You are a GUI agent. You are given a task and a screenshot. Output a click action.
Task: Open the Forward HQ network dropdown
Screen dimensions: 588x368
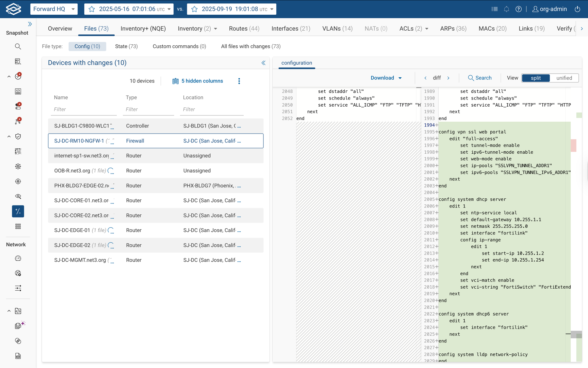point(54,9)
